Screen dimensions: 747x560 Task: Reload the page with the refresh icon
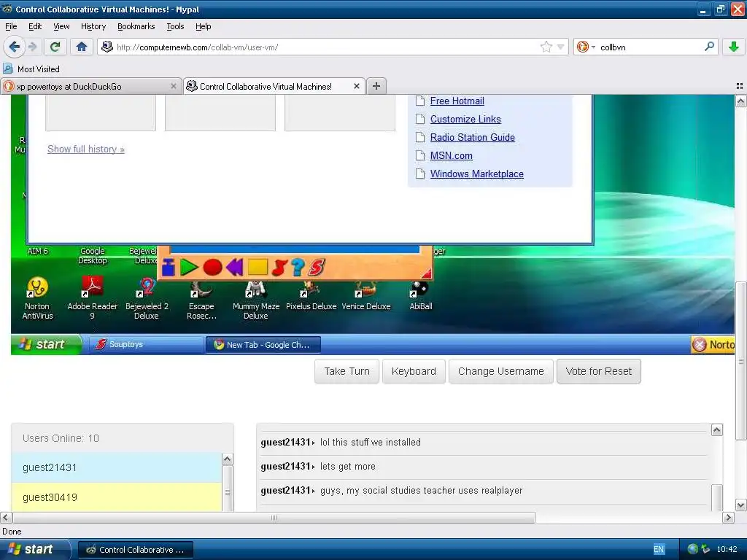point(55,47)
